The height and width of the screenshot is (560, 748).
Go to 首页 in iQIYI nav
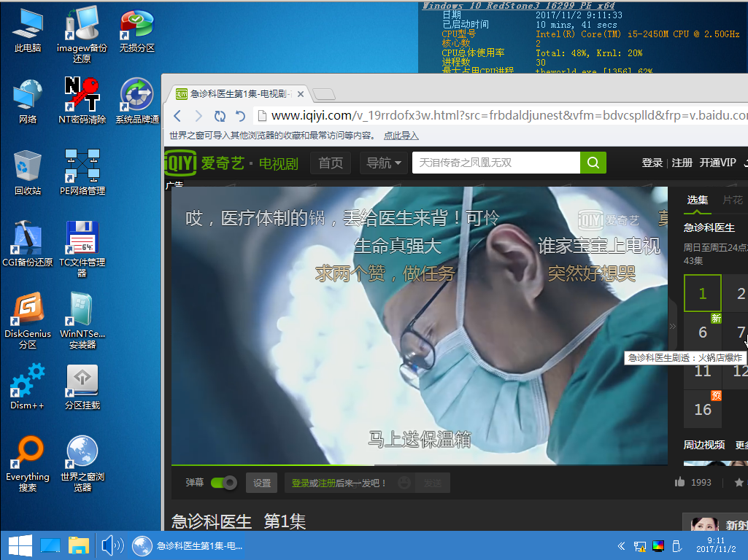331,163
